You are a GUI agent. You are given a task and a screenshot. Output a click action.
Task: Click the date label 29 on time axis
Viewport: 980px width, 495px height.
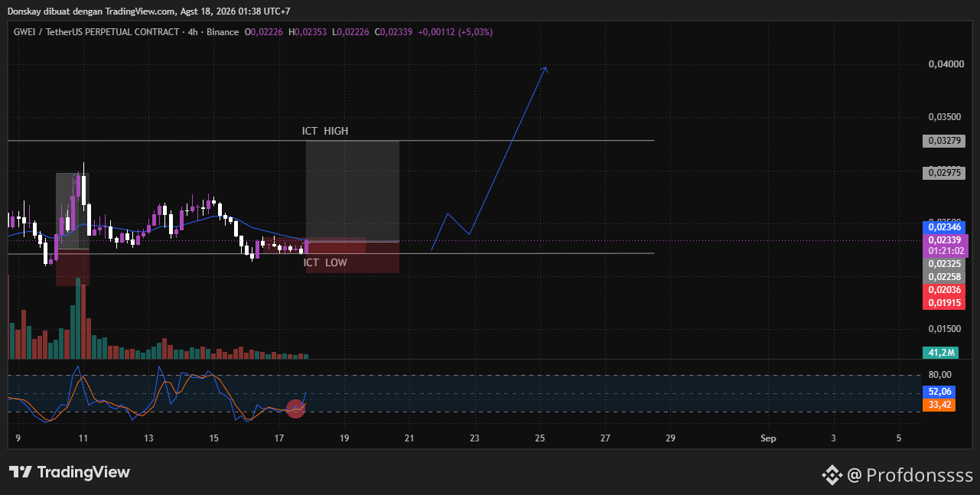[671, 438]
